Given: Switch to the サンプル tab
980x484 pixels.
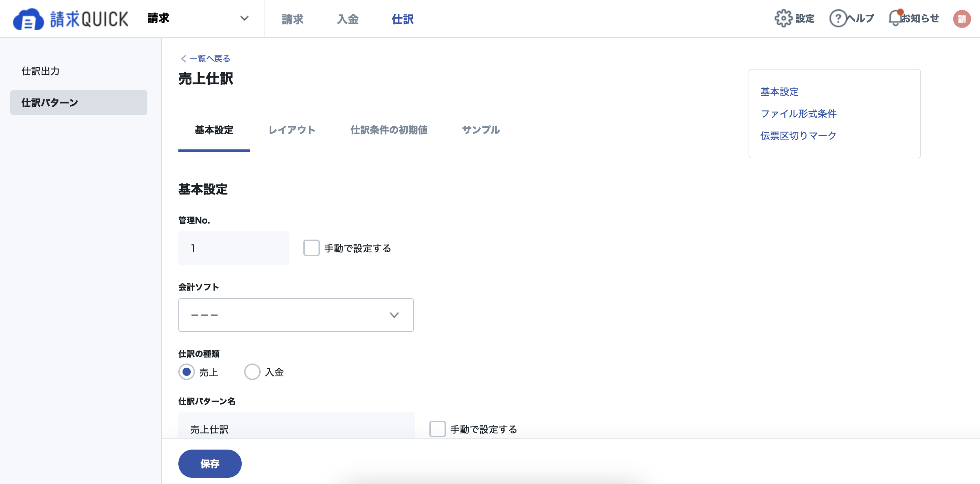Looking at the screenshot, I should coord(481,130).
